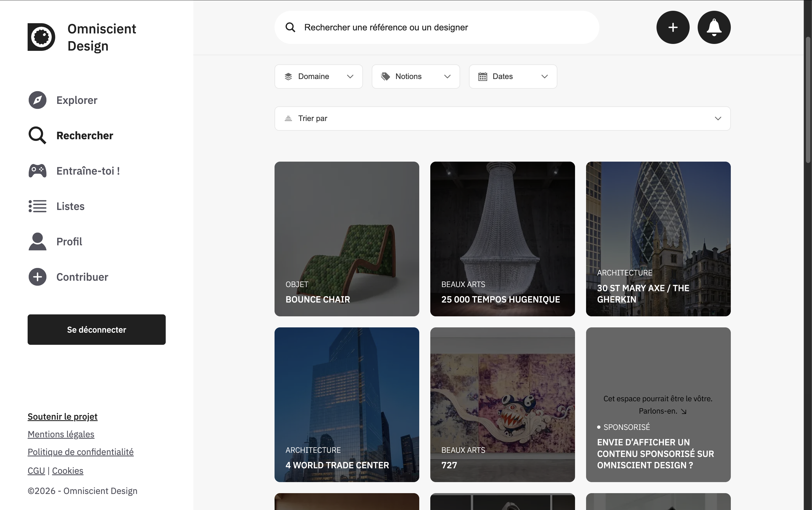Open the Trier par sort dropdown

[502, 119]
